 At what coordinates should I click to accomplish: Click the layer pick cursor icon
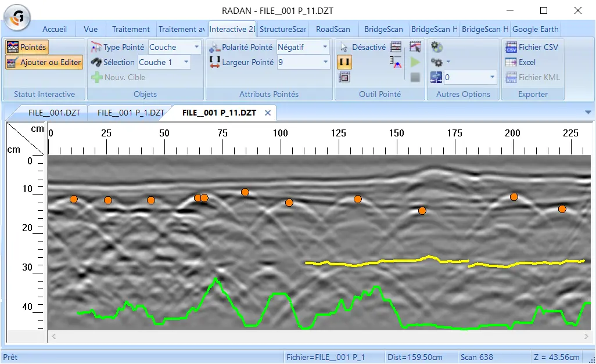coord(415,47)
